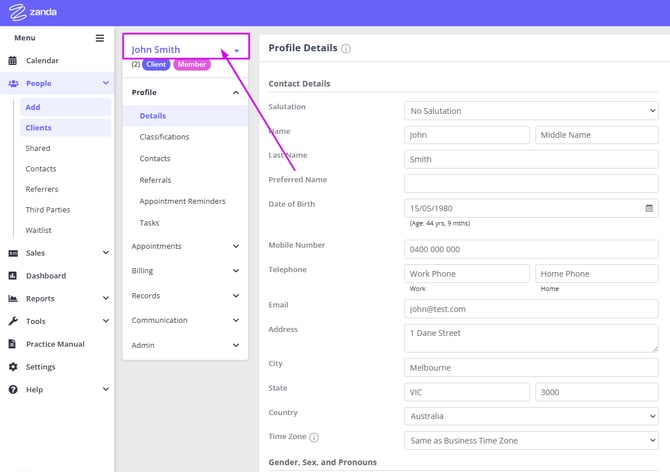Click the info icon next to Profile Details
This screenshot has width=670, height=472.
pos(346,48)
